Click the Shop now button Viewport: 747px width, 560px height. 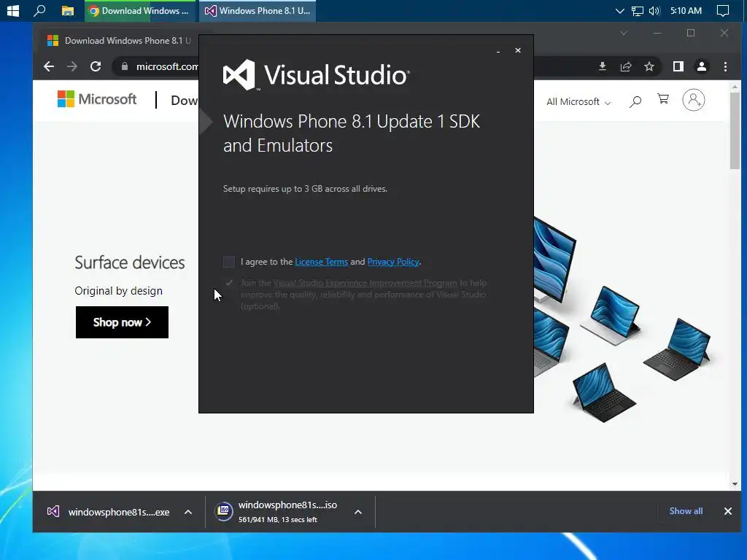coord(122,322)
